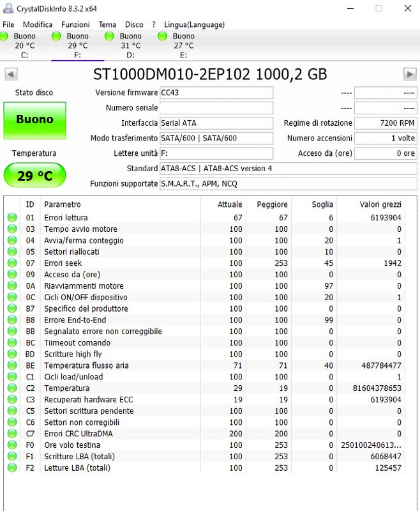Image resolution: width=420 pixels, height=511 pixels.
Task: Select raw value 487784477
Action: coord(381,365)
